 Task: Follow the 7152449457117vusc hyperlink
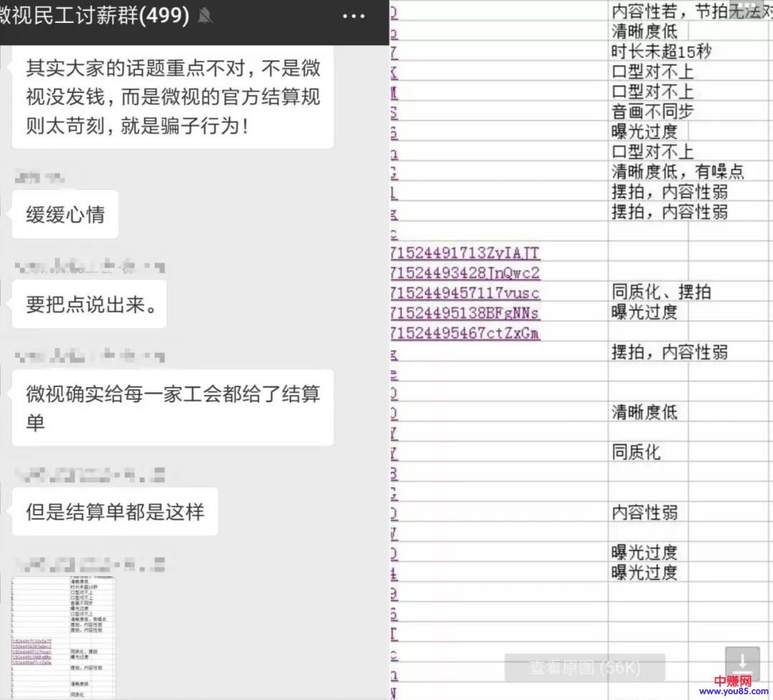tap(465, 293)
